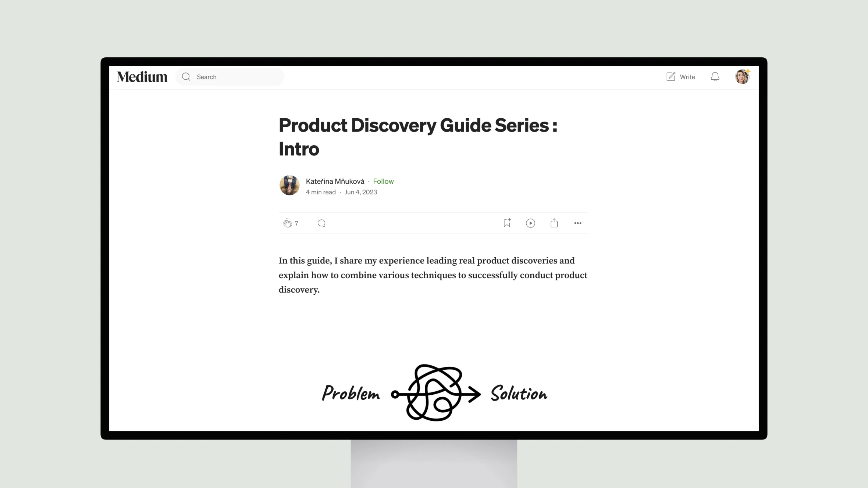Click the clap/like icon on the article
The height and width of the screenshot is (488, 868).
(x=287, y=223)
